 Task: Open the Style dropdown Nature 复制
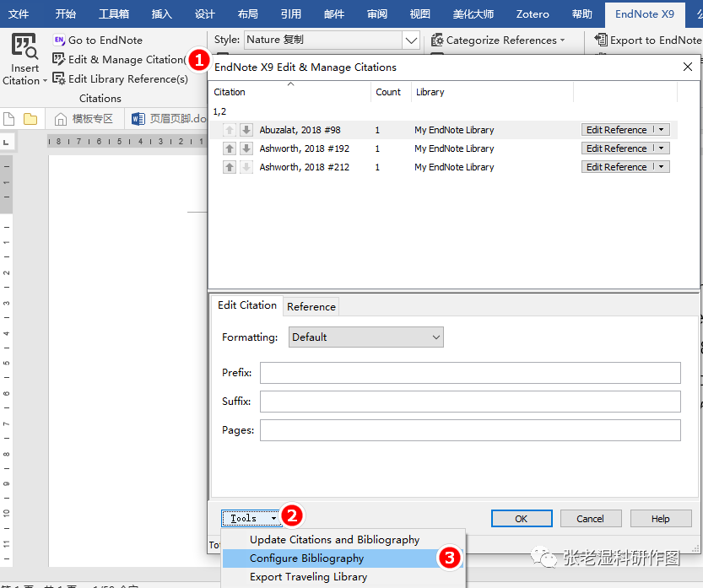pyautogui.click(x=411, y=40)
